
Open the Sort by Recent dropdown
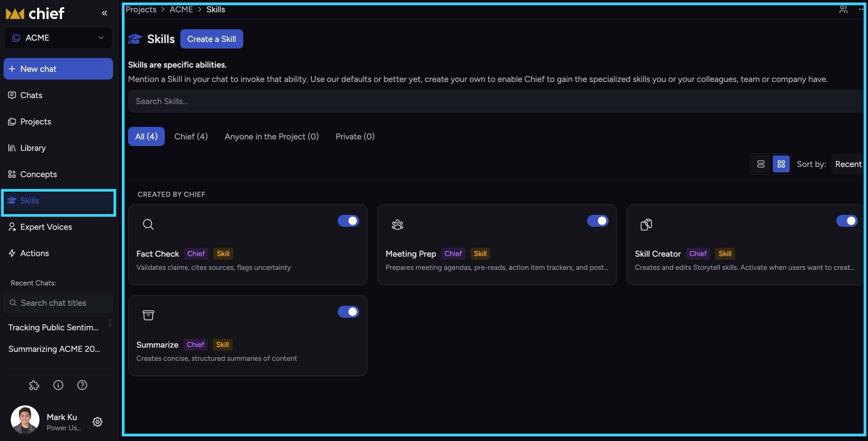(x=848, y=164)
